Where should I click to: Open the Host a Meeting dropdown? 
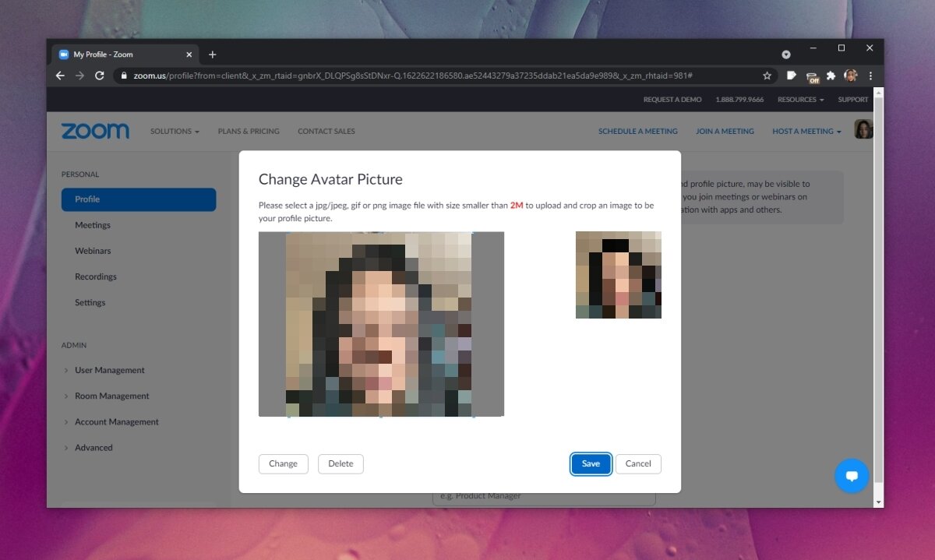(x=806, y=131)
